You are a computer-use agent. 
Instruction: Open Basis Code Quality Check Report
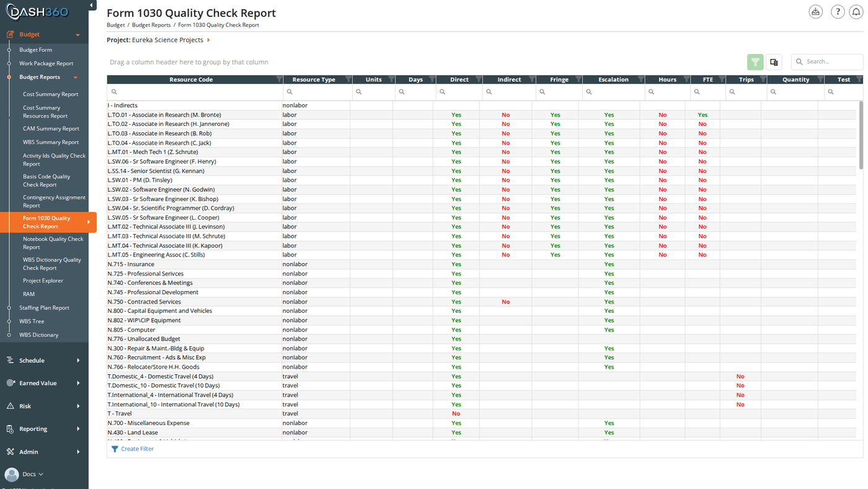pos(46,181)
